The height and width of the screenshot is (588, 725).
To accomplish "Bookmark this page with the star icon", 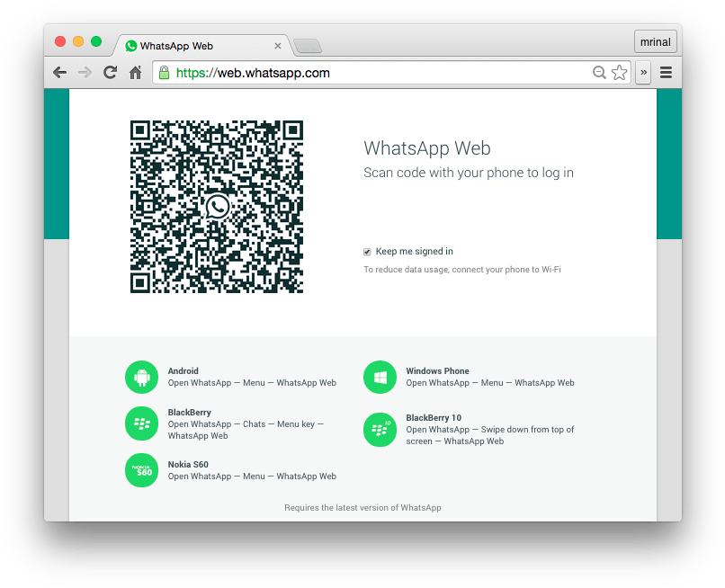I will 619,73.
